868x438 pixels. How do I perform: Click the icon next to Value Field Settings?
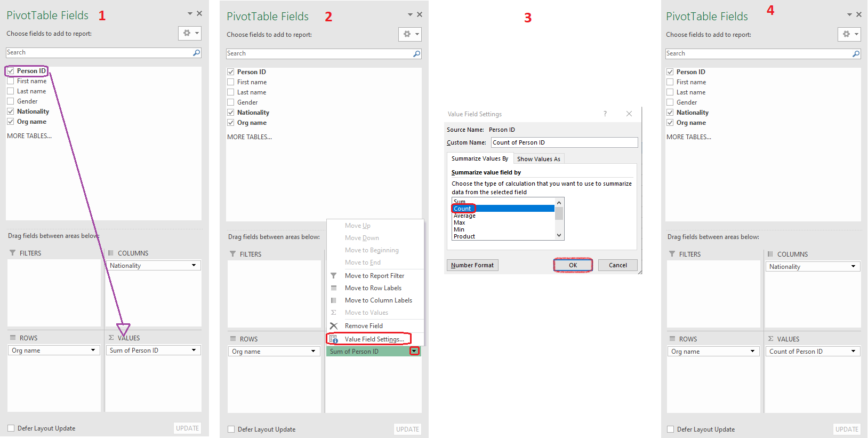pyautogui.click(x=334, y=339)
